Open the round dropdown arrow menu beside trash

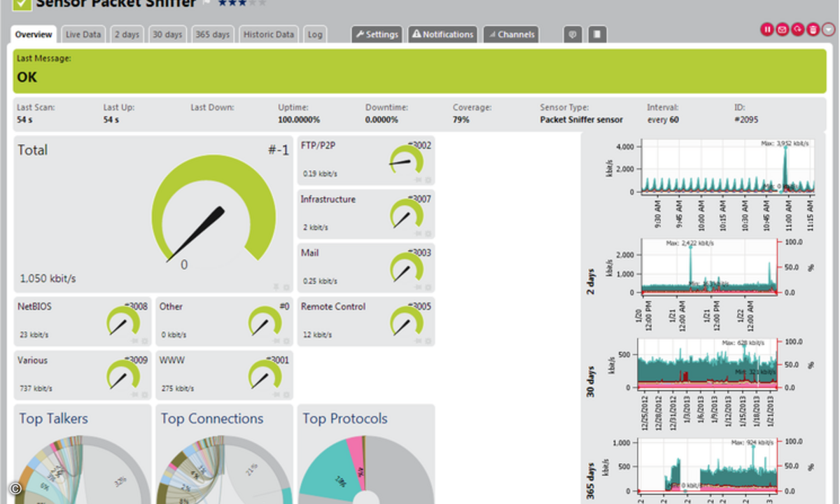828,29
